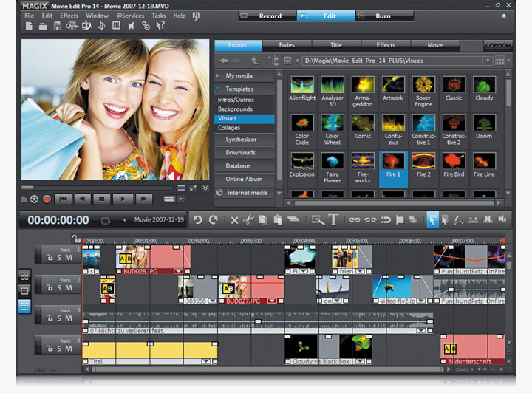This screenshot has width=532, height=393.
Task: Click the delete X icon in toolbar
Action: (x=234, y=219)
